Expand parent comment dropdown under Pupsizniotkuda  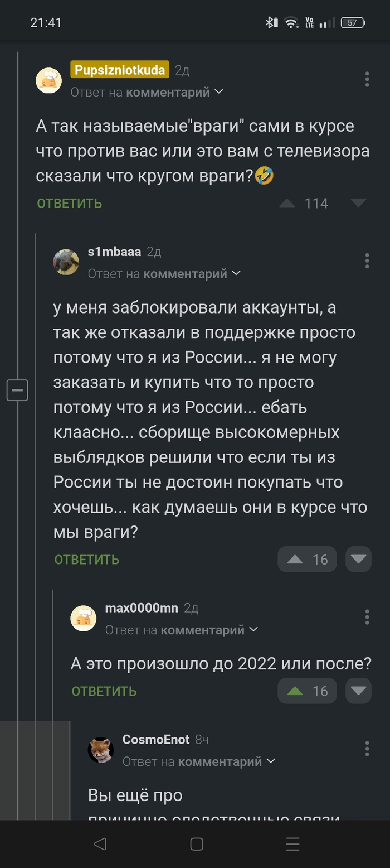pyautogui.click(x=219, y=92)
